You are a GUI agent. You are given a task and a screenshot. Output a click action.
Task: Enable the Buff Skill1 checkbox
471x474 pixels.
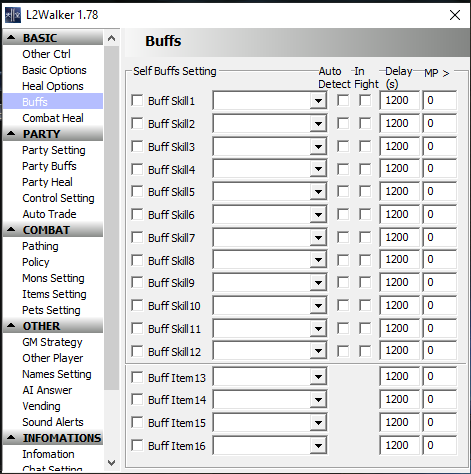137,100
